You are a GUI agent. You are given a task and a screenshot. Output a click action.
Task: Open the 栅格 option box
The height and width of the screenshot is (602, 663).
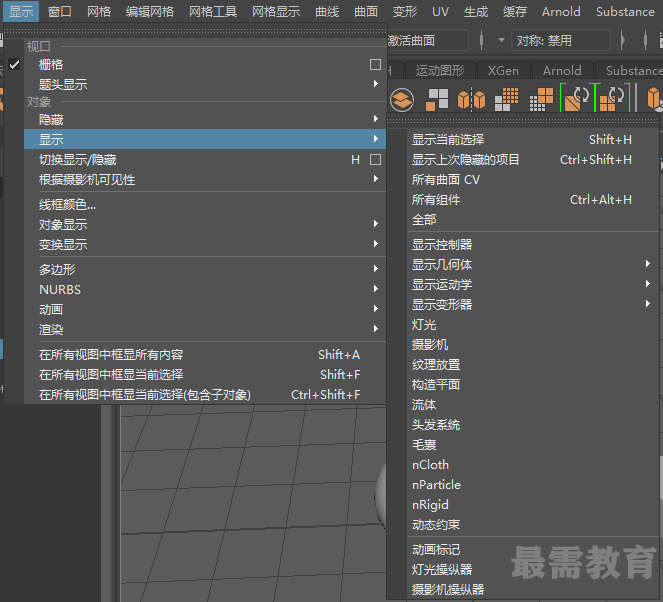tap(375, 65)
